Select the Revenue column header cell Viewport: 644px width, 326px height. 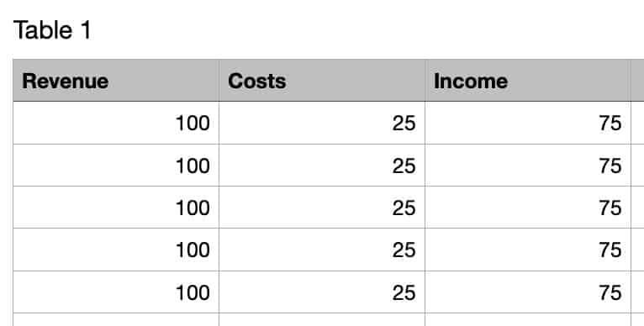click(116, 81)
